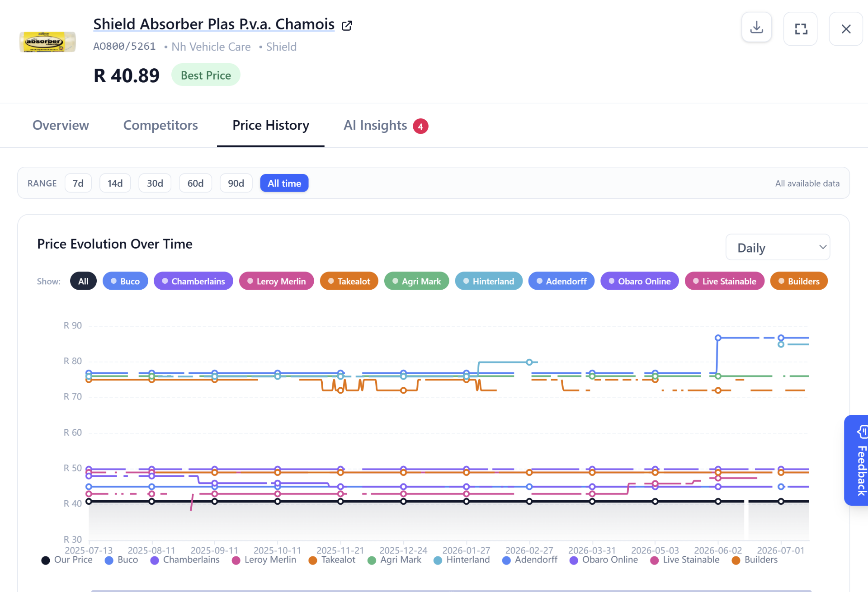Toggle Takealot series filter chip
Screen dimensions: 868x592
[349, 281]
